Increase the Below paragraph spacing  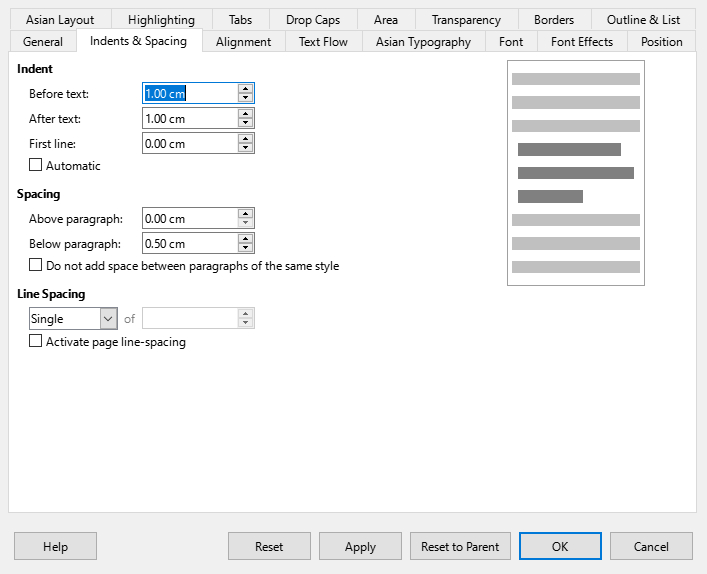pyautogui.click(x=245, y=239)
